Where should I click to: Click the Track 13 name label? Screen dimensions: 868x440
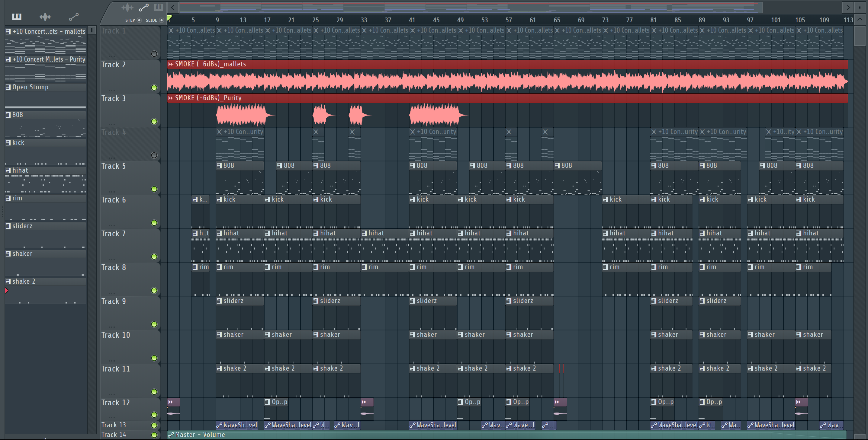(x=114, y=425)
